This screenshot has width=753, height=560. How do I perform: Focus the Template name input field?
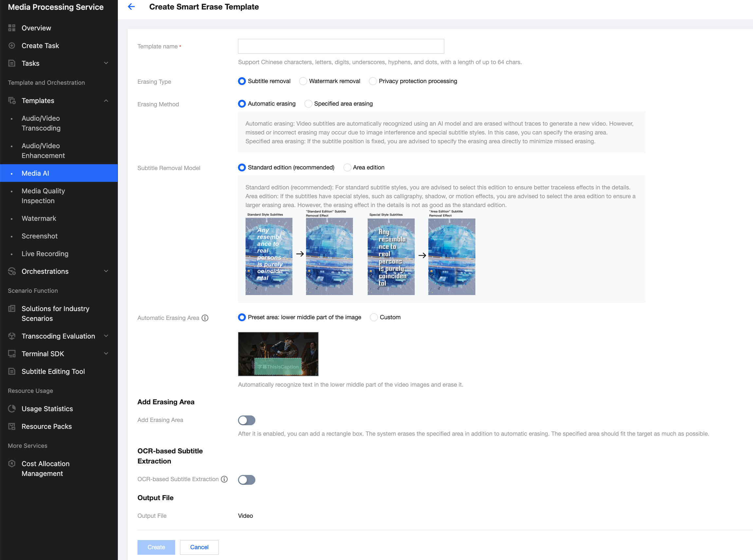[x=341, y=46]
